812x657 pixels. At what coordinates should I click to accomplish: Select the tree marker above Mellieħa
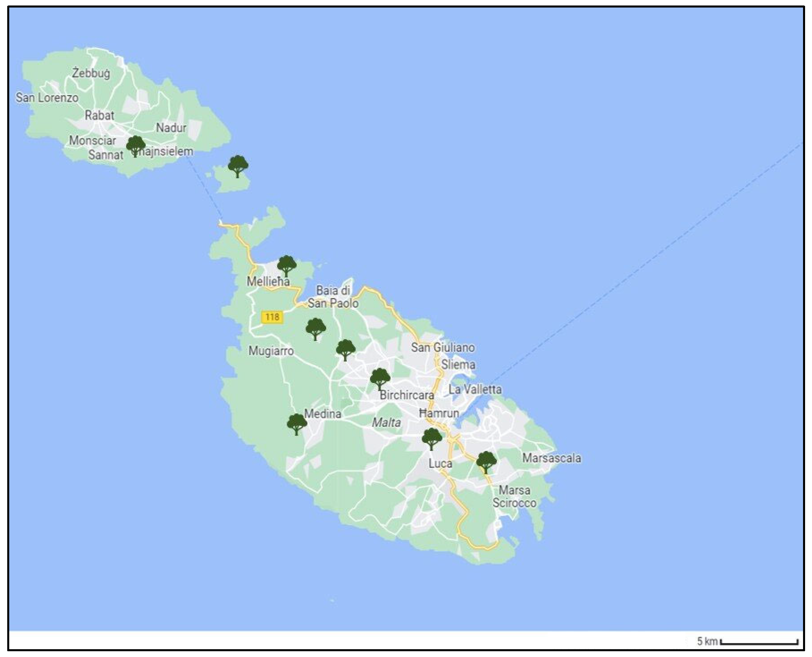(x=287, y=266)
